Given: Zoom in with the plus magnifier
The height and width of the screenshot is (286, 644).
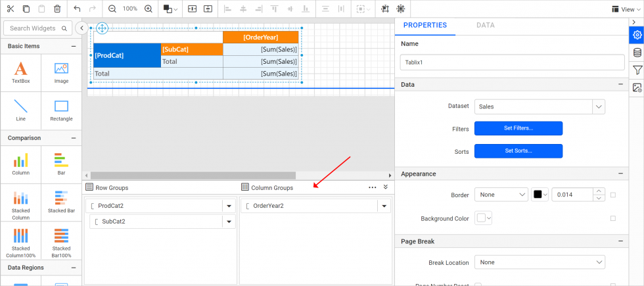Looking at the screenshot, I should point(149,9).
